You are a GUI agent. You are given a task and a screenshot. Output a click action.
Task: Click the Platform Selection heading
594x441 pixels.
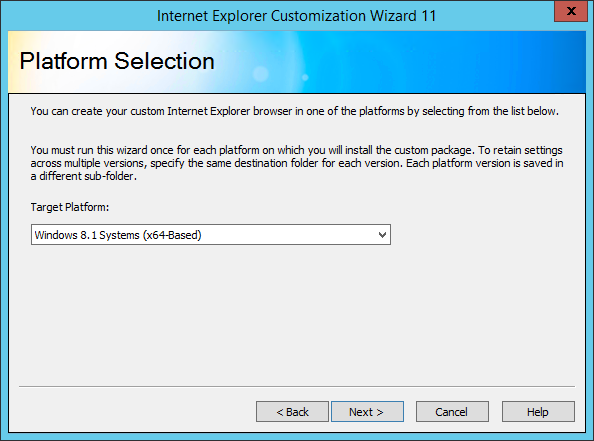click(117, 61)
